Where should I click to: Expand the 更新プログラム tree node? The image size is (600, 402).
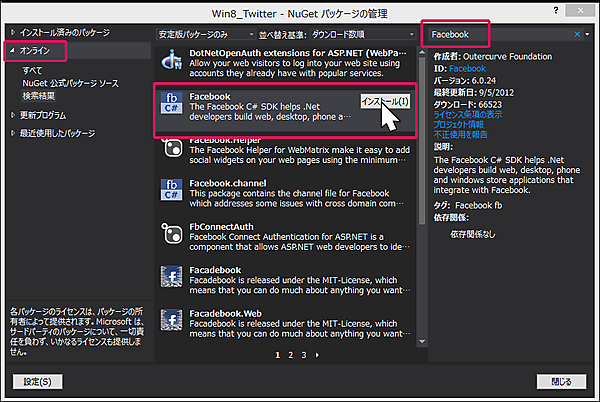coord(13,115)
